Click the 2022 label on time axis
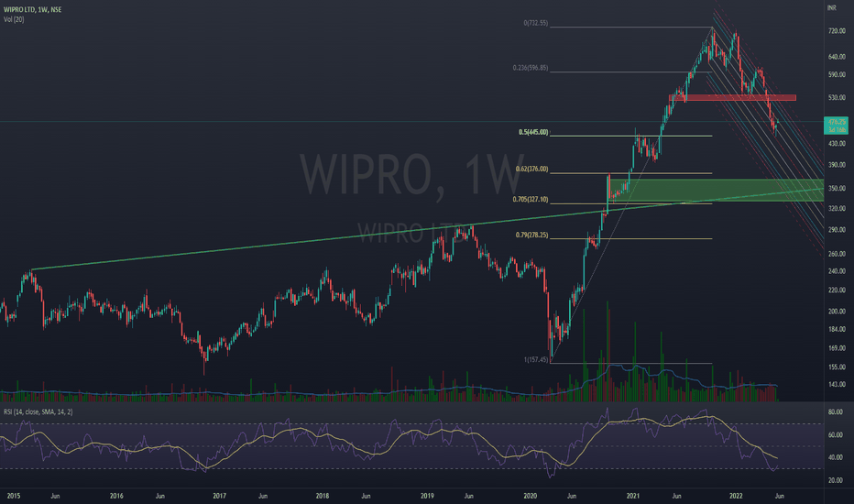Viewport: 854px width, 504px height. [736, 496]
